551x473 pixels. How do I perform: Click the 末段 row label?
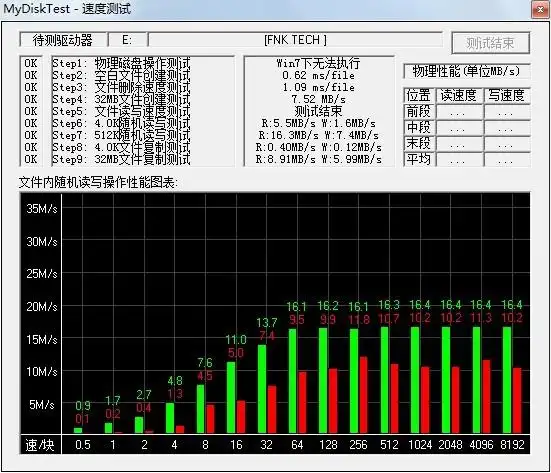[419, 143]
